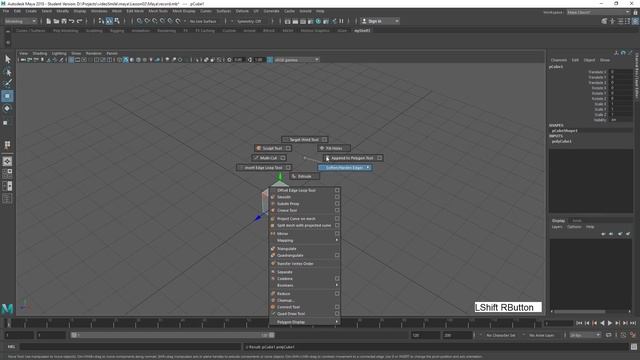The width and height of the screenshot is (640, 360).
Task: Open the Modeling menu set dropdown
Action: pyautogui.click(x=20, y=21)
